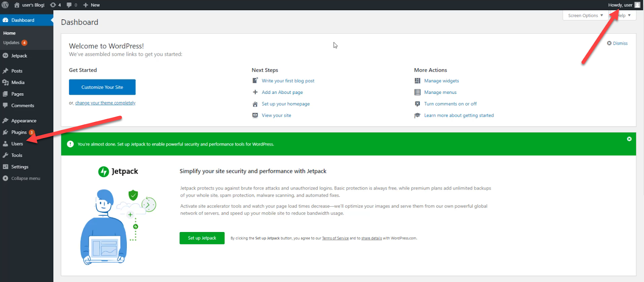Screen dimensions: 644x282
Task: Click Add an About page link
Action: [x=283, y=92]
